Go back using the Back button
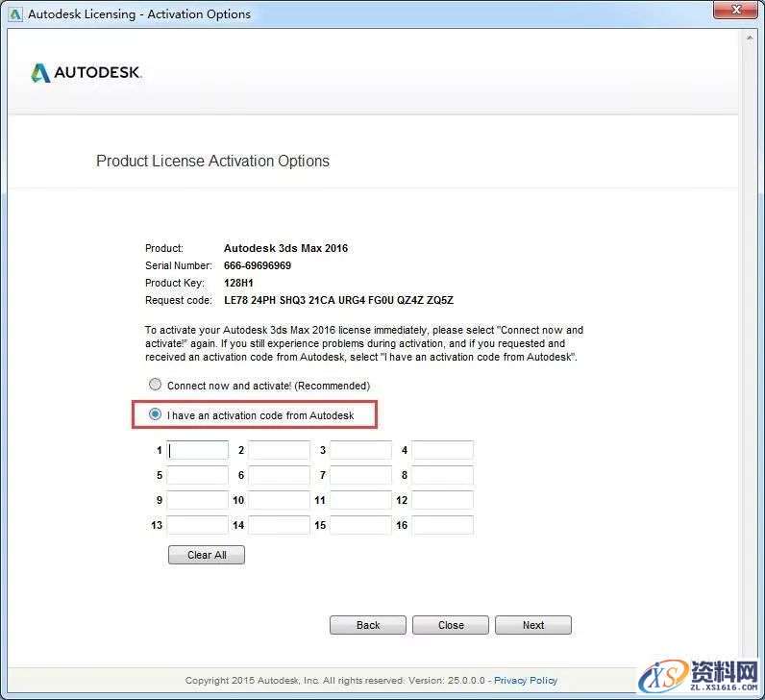The width and height of the screenshot is (765, 700). coord(367,625)
